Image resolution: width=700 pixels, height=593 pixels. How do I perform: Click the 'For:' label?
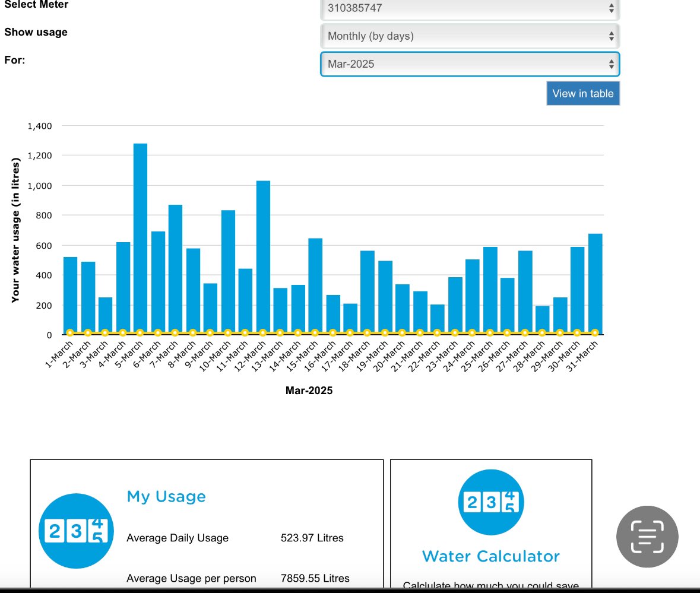pyautogui.click(x=15, y=60)
